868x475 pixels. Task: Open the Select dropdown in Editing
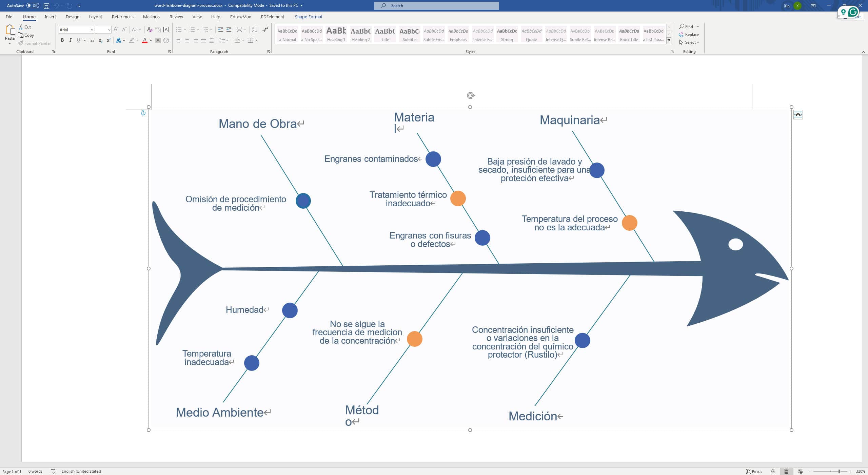coord(691,42)
